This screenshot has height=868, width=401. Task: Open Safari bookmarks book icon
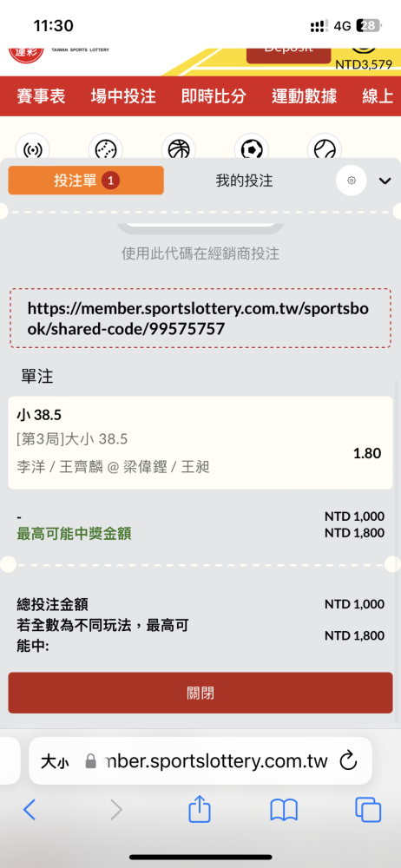pyautogui.click(x=284, y=811)
